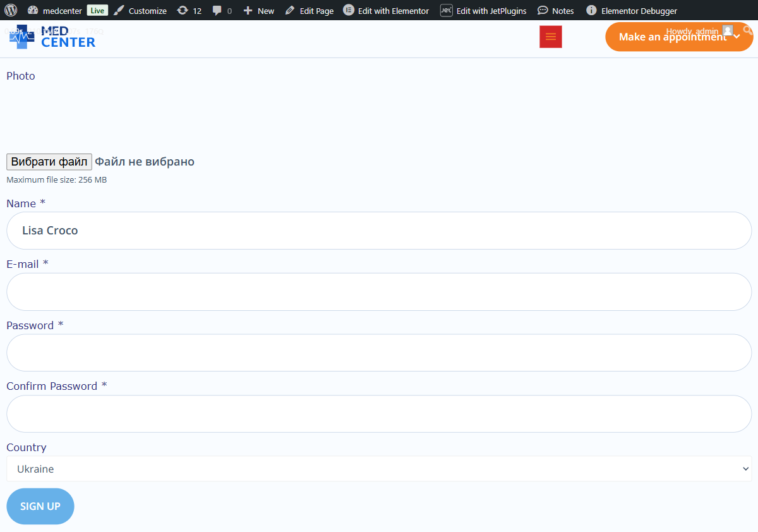The height and width of the screenshot is (532, 758).
Task: Click the admin bar search magnifier
Action: click(749, 30)
